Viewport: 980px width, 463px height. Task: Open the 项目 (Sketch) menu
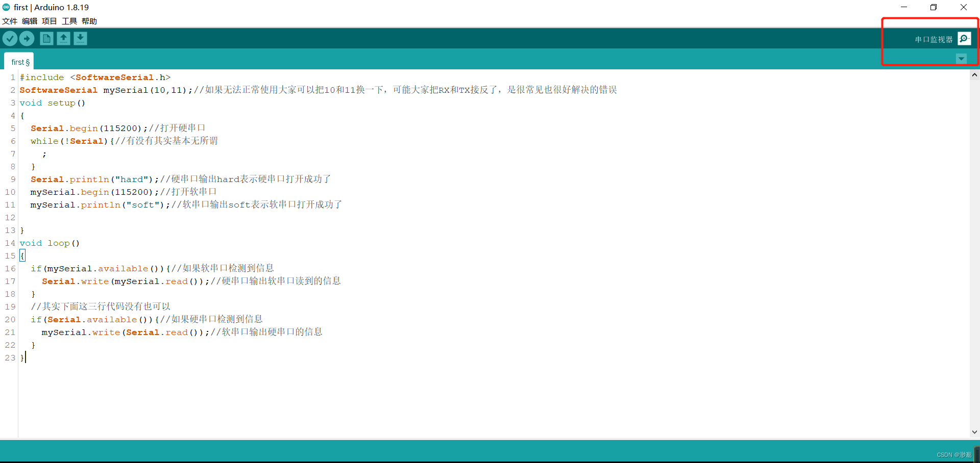[49, 21]
